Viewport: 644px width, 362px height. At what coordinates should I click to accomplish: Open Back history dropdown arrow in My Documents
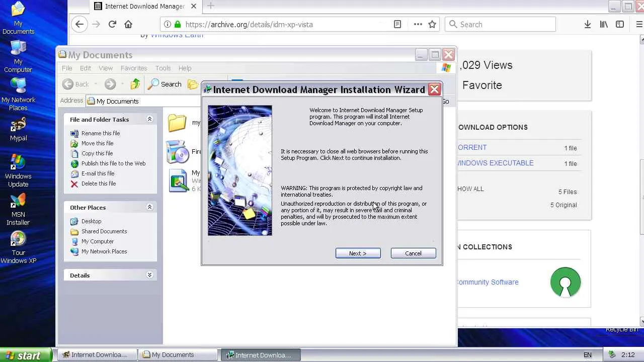pos(96,84)
